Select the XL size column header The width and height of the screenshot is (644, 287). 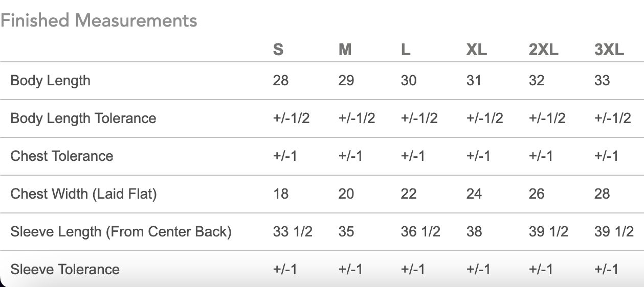476,50
